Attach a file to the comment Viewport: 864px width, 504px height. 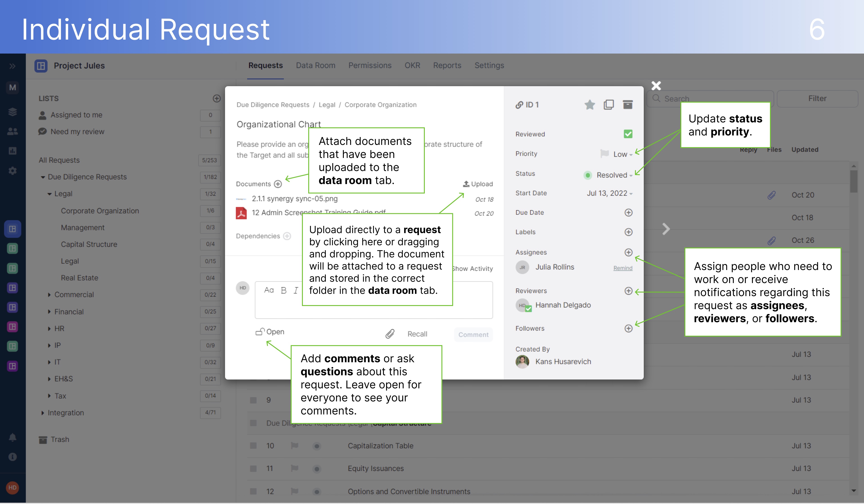[389, 334]
